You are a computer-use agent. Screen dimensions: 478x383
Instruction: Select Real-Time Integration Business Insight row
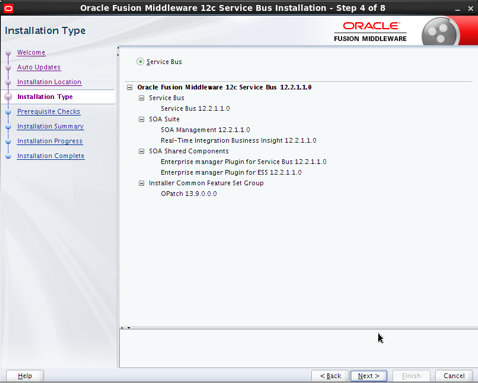(x=238, y=141)
